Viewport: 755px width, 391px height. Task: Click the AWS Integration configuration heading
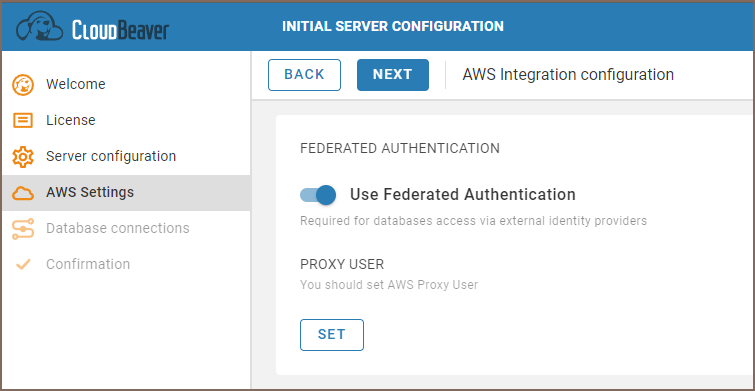(568, 75)
